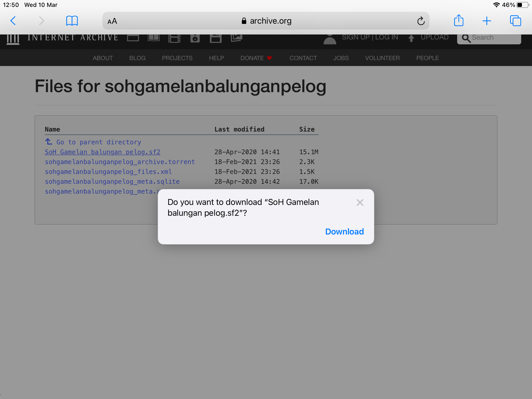Click the Download button in dialog
This screenshot has width=532, height=399.
345,232
